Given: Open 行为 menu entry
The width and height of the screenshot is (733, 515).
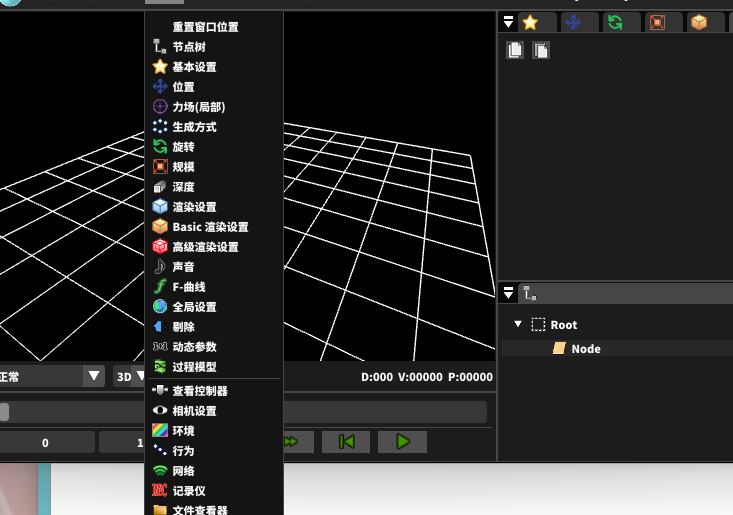Looking at the screenshot, I should coord(183,451).
